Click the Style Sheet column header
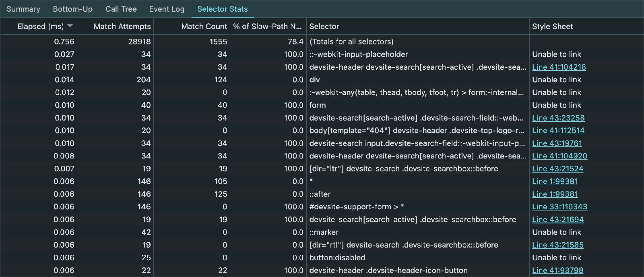The height and width of the screenshot is (277, 644). pos(552,26)
